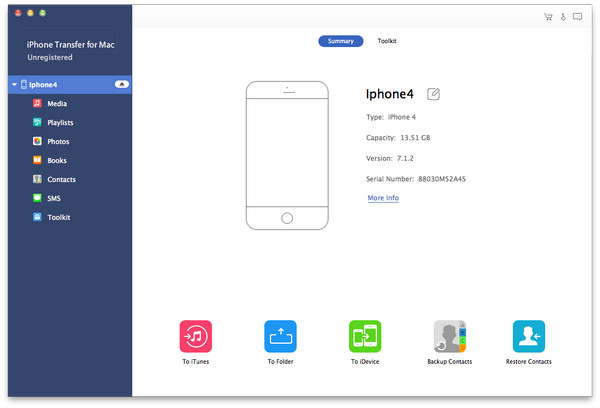Open Books in the sidebar
The image size is (600, 408).
(57, 160)
